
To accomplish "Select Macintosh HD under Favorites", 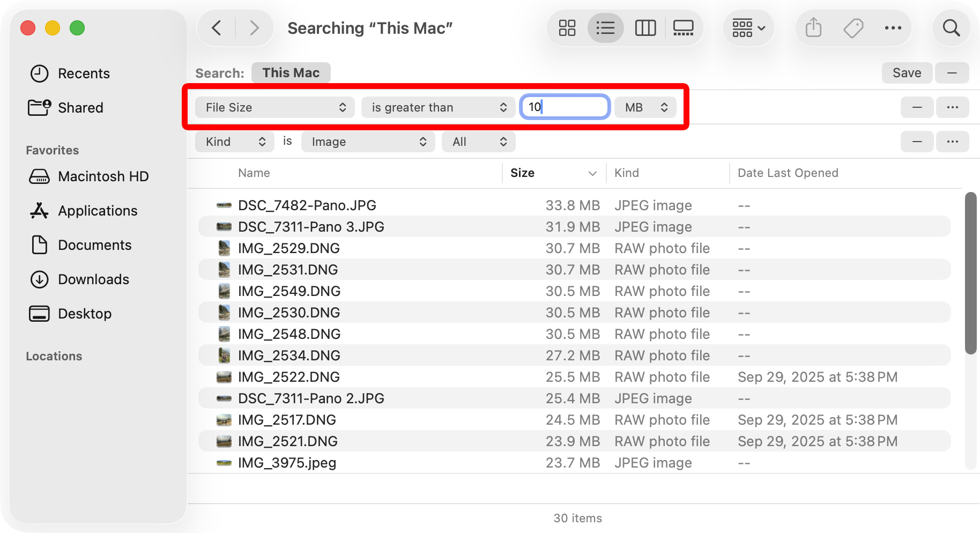I will (x=103, y=176).
